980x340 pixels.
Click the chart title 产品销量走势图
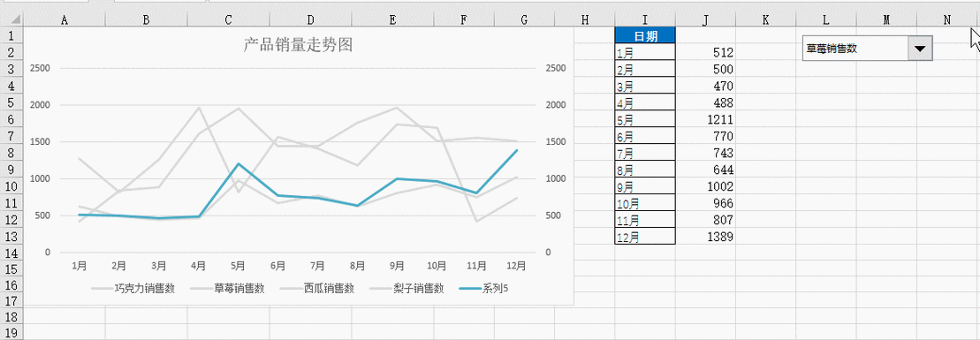(298, 45)
